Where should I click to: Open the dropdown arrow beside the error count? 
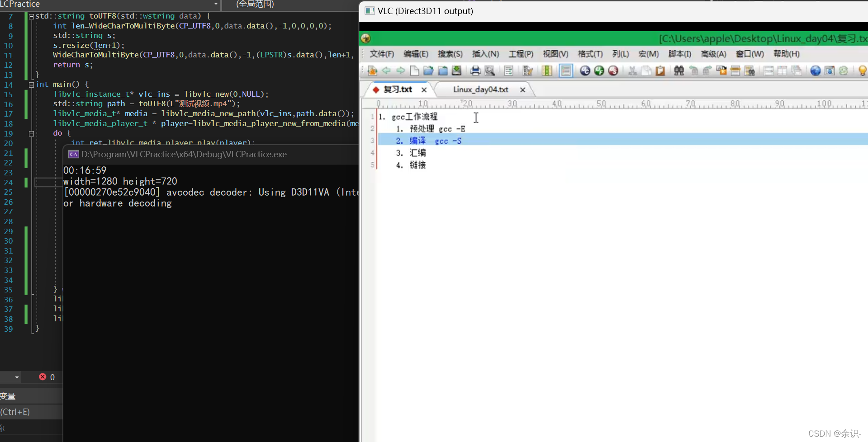pos(17,377)
